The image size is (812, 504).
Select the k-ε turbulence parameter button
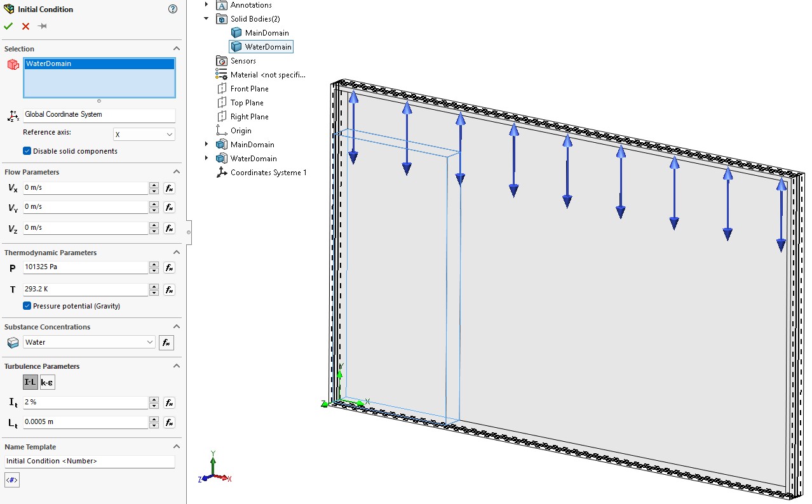pos(48,382)
